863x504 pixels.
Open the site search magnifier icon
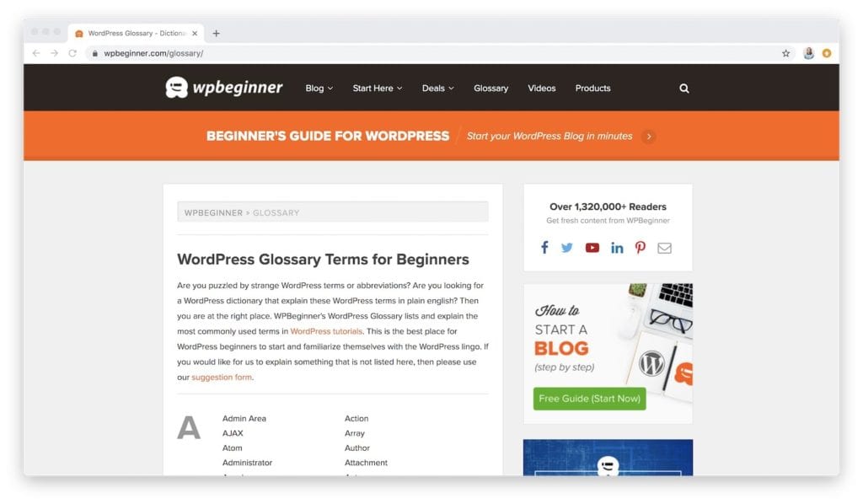(683, 88)
